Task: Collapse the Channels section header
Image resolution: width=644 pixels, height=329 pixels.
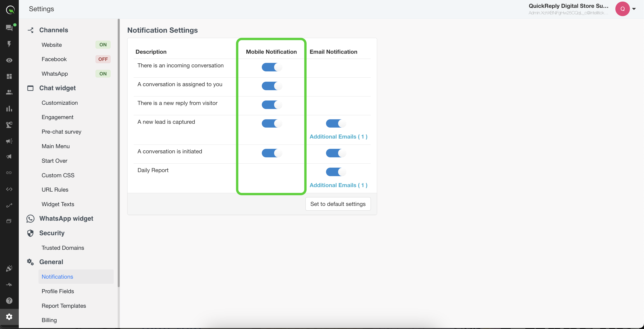Action: tap(53, 30)
